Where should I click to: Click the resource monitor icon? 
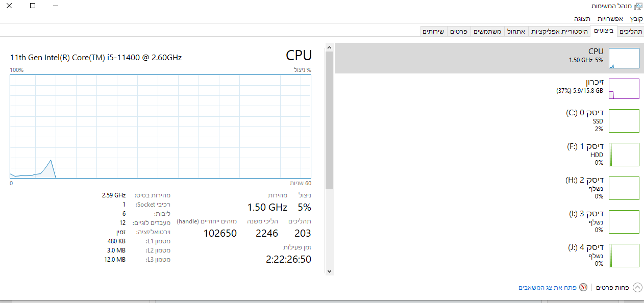pos(583,287)
